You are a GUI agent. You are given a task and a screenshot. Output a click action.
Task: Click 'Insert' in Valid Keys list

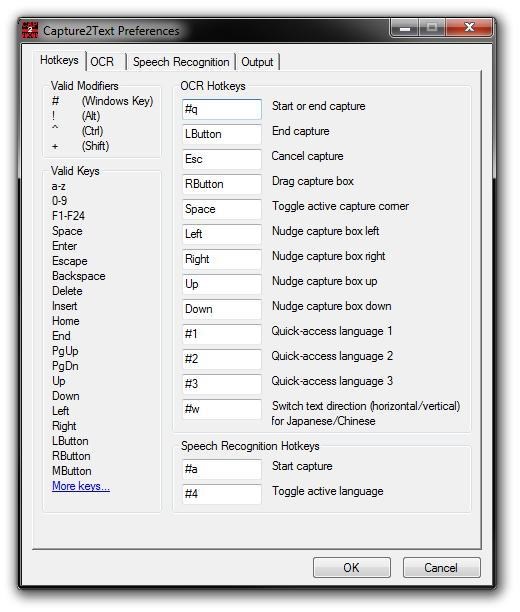tap(64, 306)
